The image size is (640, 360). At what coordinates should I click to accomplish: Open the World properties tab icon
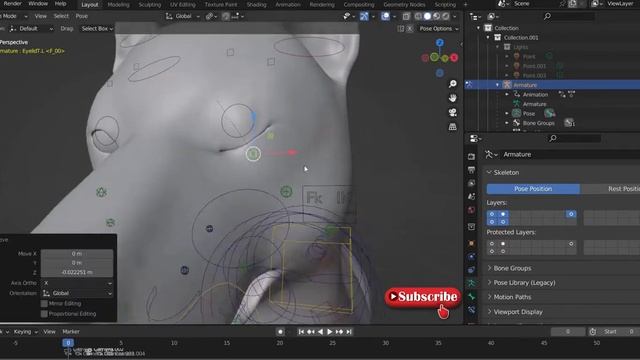coord(471,210)
